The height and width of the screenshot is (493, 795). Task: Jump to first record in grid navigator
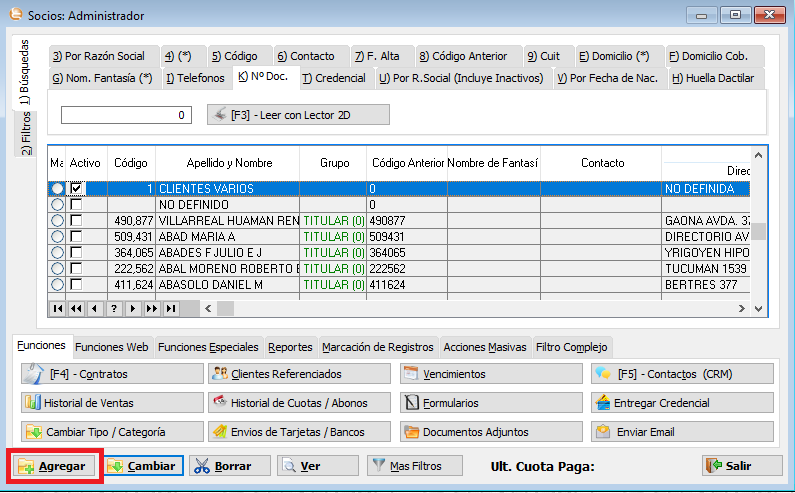click(x=57, y=309)
